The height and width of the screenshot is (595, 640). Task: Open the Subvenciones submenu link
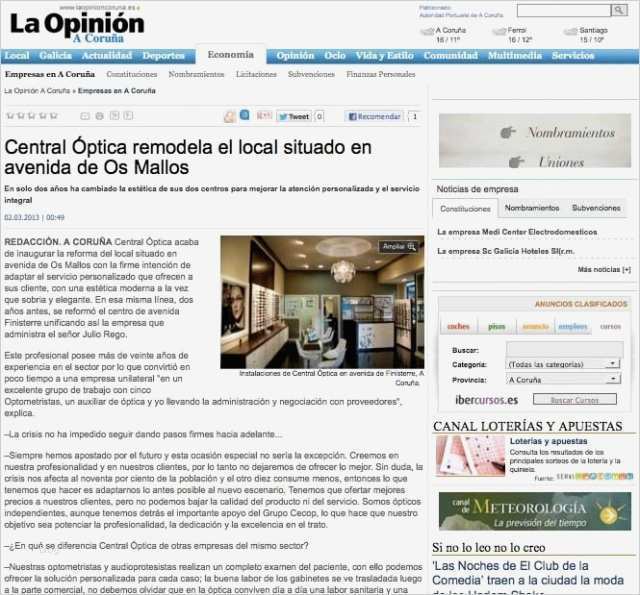pyautogui.click(x=311, y=74)
